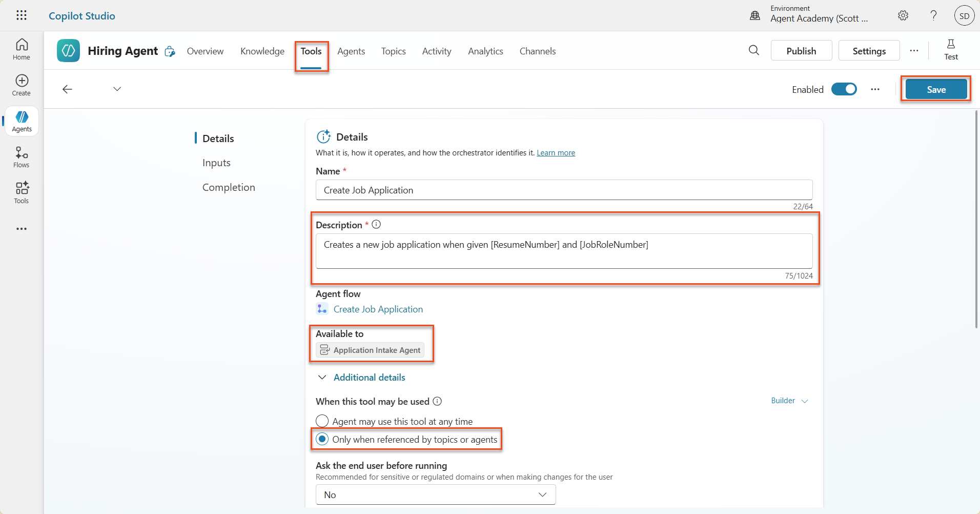Collapse the Additional details section
980x514 pixels.
point(323,377)
